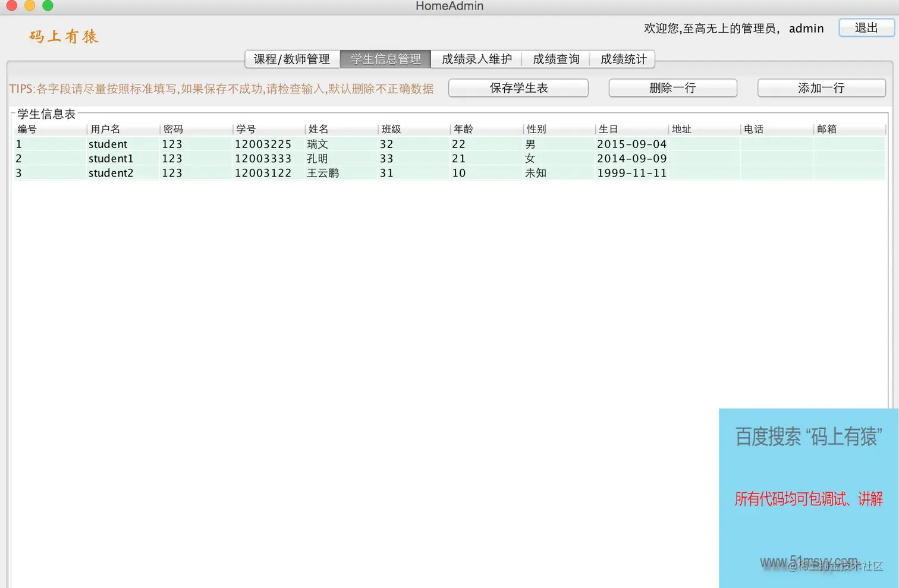This screenshot has height=588, width=899.
Task: Select the name cell 瑞文
Action: [x=341, y=144]
